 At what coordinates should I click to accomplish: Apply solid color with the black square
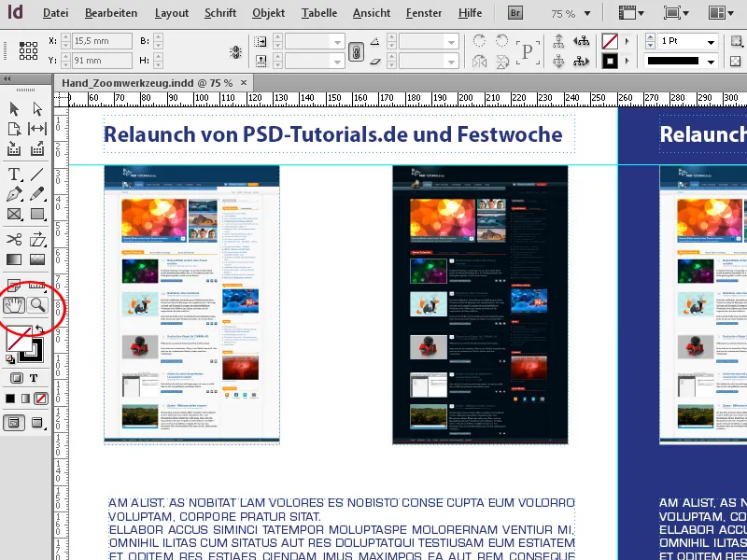[x=10, y=399]
